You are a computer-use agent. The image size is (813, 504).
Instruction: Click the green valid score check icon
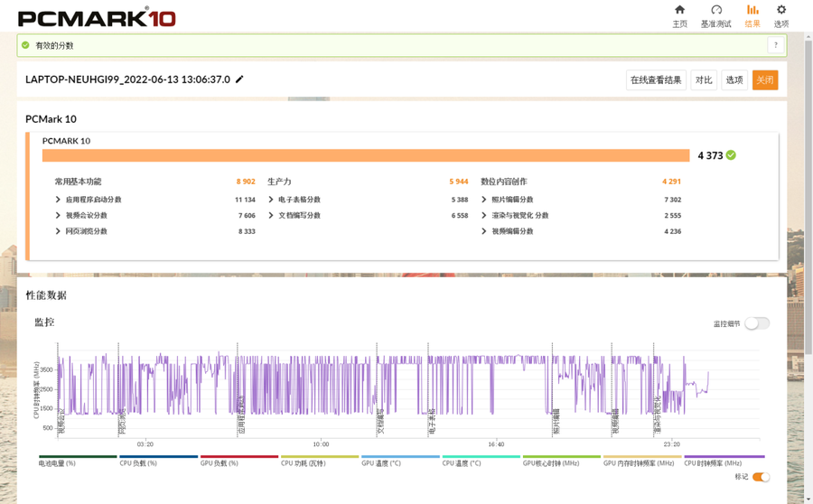click(x=25, y=45)
